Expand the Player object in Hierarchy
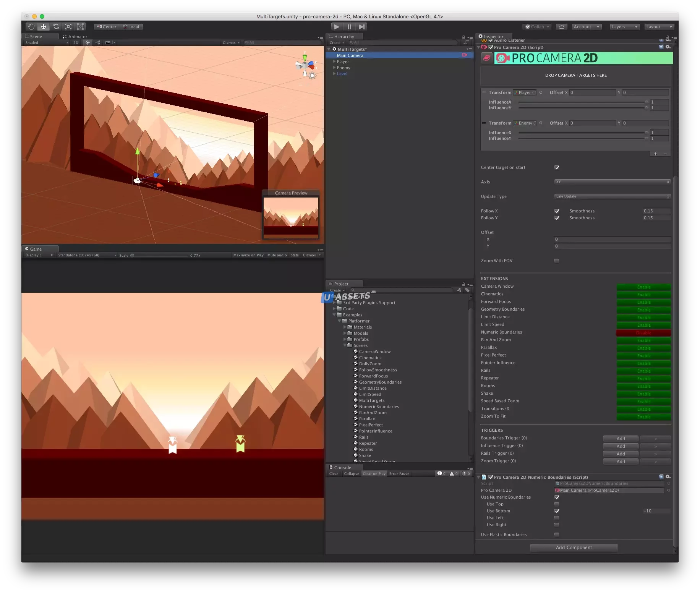This screenshot has height=593, width=700. (334, 62)
